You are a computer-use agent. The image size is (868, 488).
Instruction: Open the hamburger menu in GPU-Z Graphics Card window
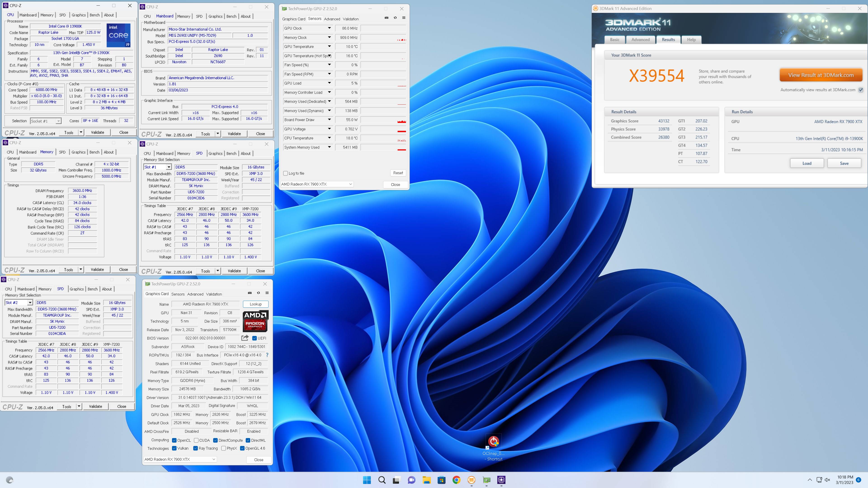267,293
